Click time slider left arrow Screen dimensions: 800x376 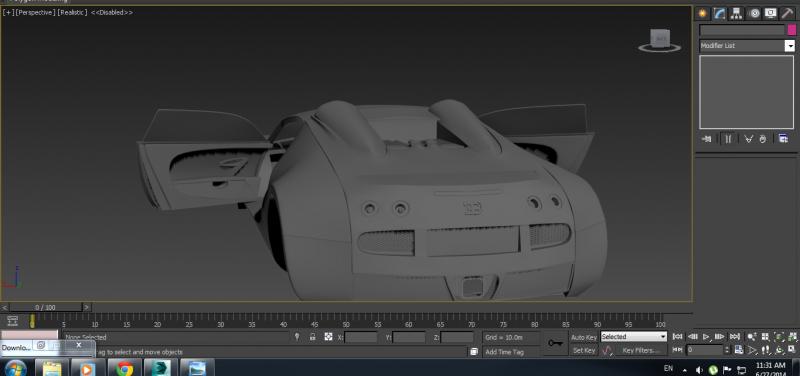(5, 307)
